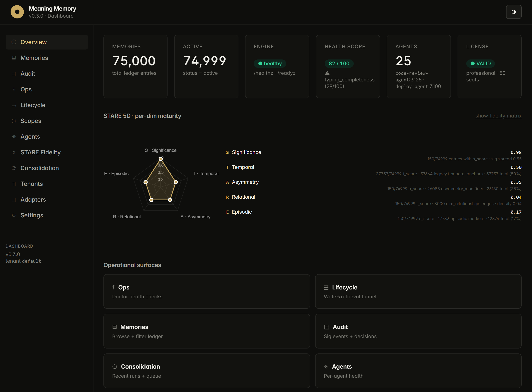Click the Adapters icon in sidebar
This screenshot has height=392, width=532.
[14, 200]
